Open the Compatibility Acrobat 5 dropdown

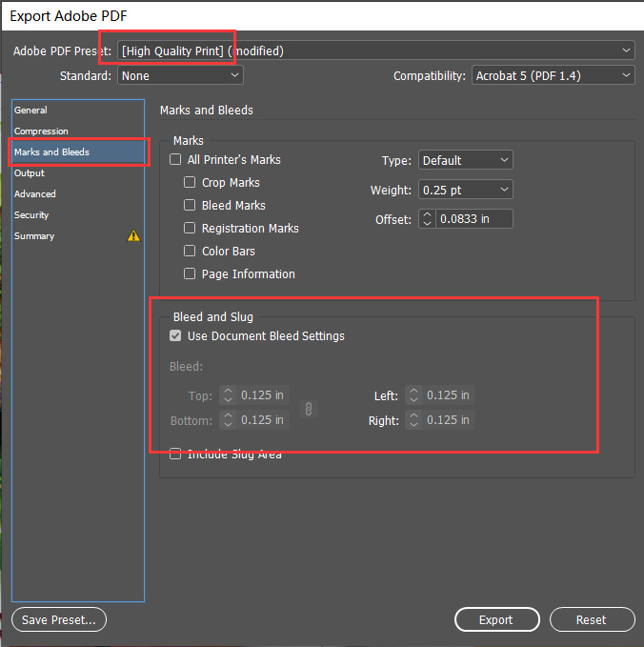point(553,75)
